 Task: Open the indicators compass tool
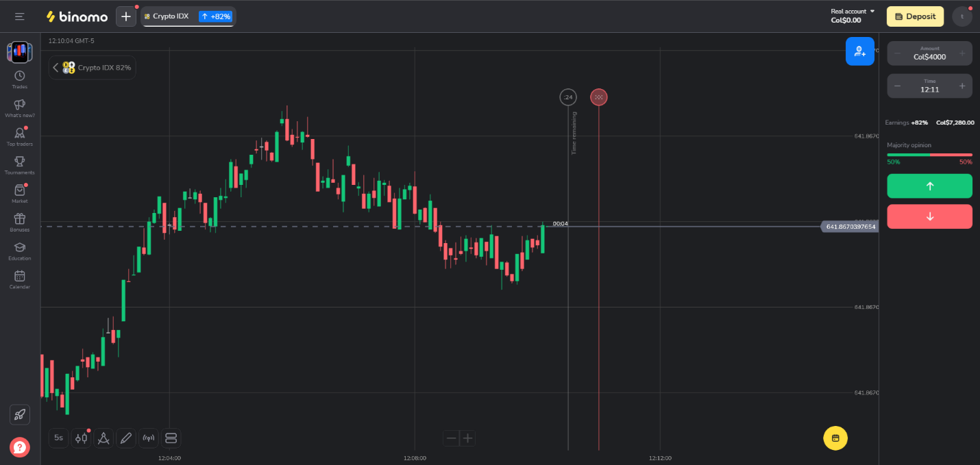[x=103, y=438]
